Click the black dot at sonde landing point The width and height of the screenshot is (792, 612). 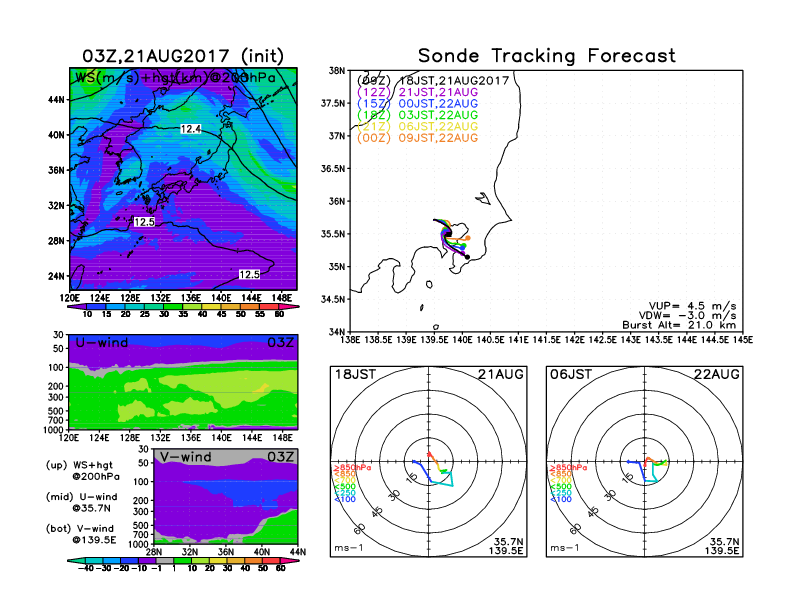pyautogui.click(x=467, y=258)
